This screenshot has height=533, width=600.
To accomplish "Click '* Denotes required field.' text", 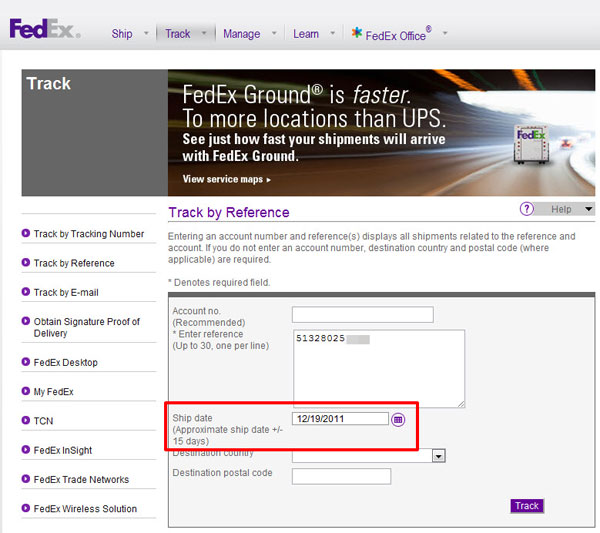I will pos(219,282).
